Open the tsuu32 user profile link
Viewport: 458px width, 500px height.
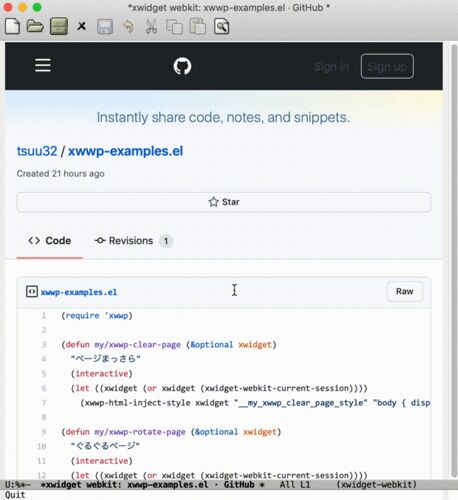(x=37, y=151)
